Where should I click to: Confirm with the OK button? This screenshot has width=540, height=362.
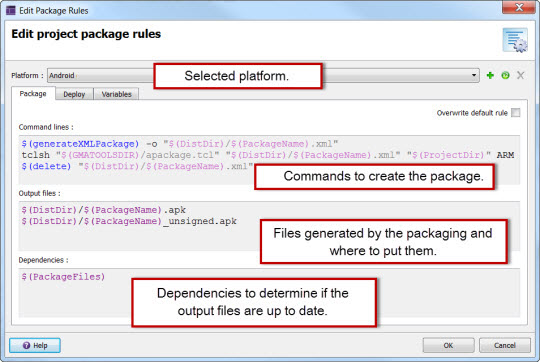[x=448, y=345]
